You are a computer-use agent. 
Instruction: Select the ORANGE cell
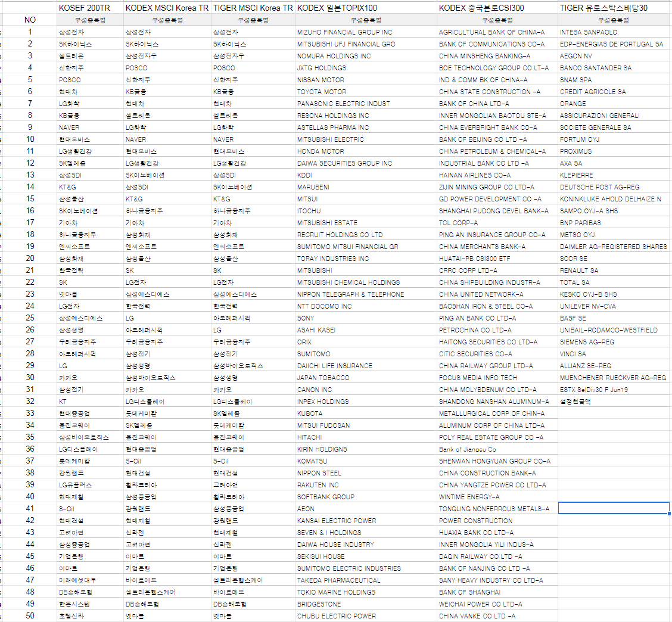click(x=613, y=103)
